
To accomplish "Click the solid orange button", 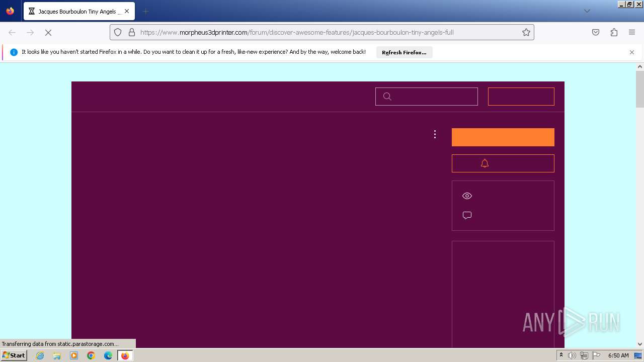I will coord(503,137).
